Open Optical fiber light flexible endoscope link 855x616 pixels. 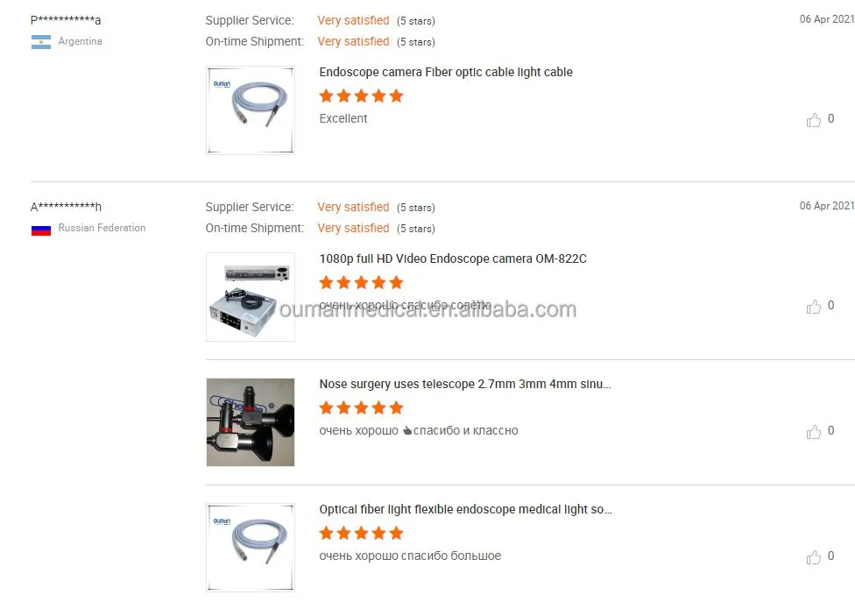465,509
